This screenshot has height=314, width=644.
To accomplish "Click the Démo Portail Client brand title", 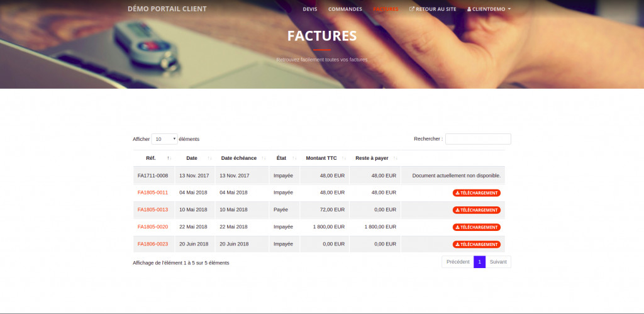I will click(167, 9).
